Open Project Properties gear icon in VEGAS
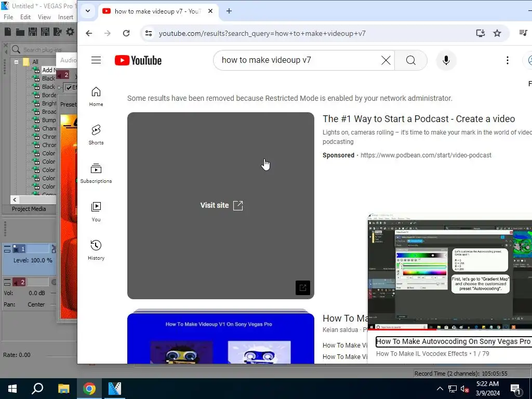532x399 pixels. tap(70, 32)
